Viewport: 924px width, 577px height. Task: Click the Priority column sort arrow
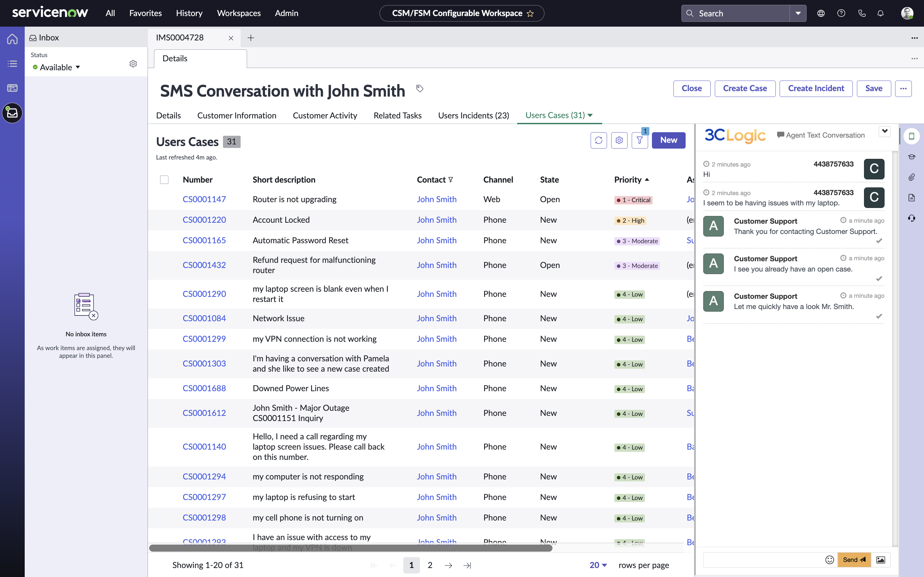tap(647, 179)
